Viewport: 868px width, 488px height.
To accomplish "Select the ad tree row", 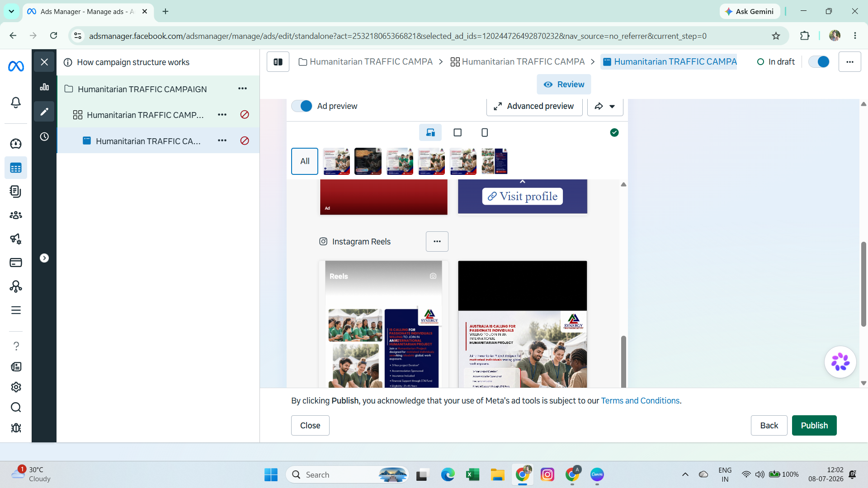I will 158,141.
